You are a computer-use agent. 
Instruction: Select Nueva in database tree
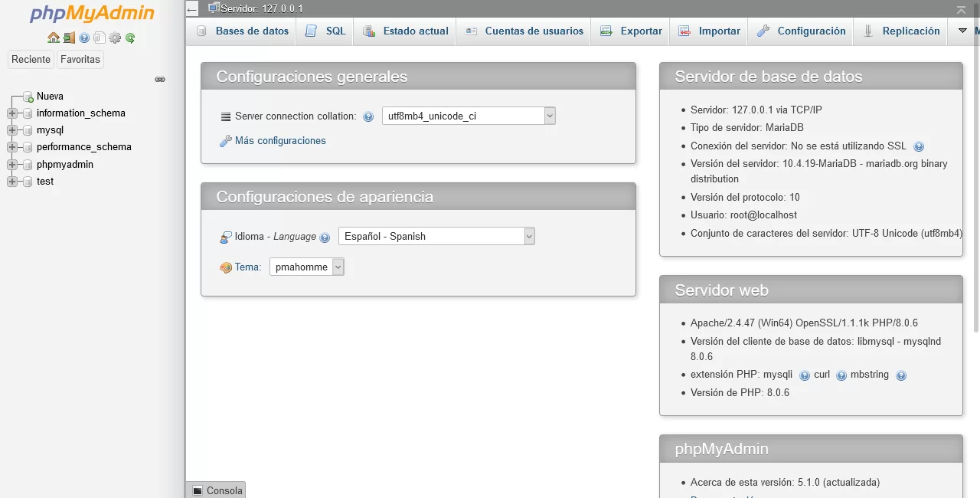coord(50,97)
